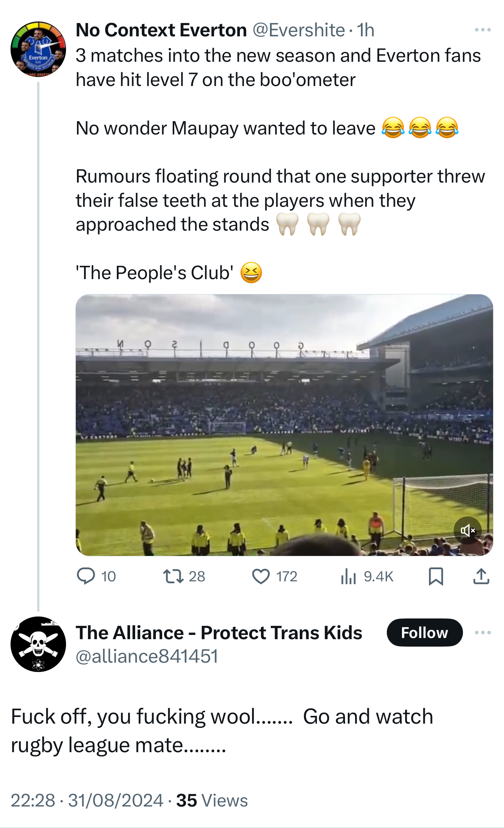The width and height of the screenshot is (504, 828).
Task: Share the No Context Everton tweet
Action: click(481, 576)
